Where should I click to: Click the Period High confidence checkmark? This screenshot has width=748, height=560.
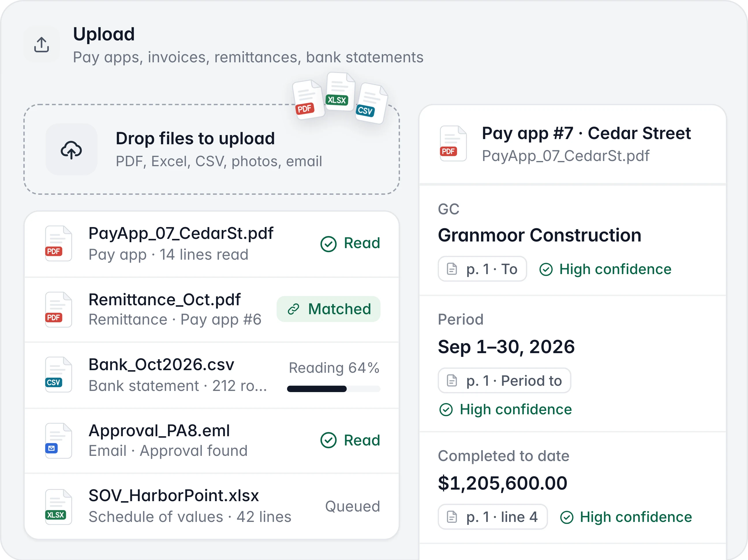point(446,409)
